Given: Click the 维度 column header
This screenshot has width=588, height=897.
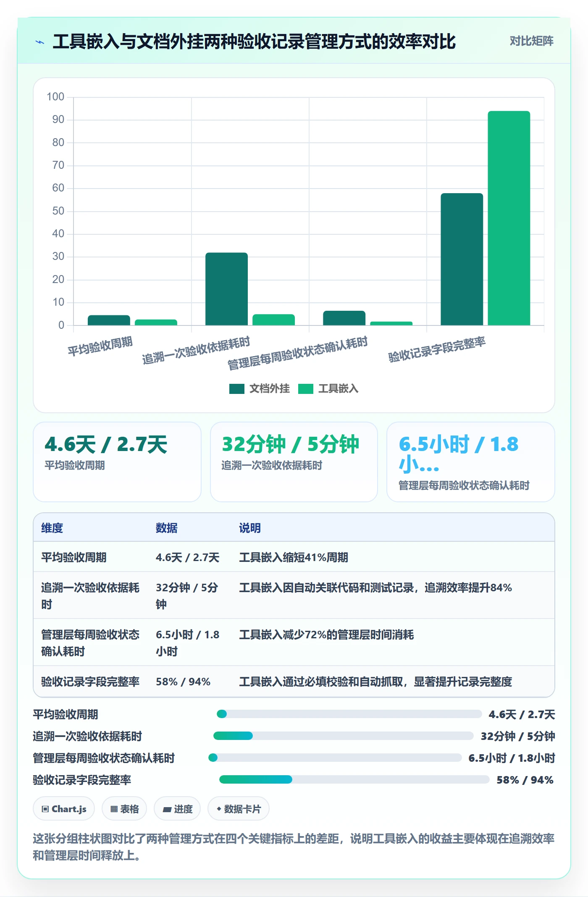Looking at the screenshot, I should (x=52, y=528).
